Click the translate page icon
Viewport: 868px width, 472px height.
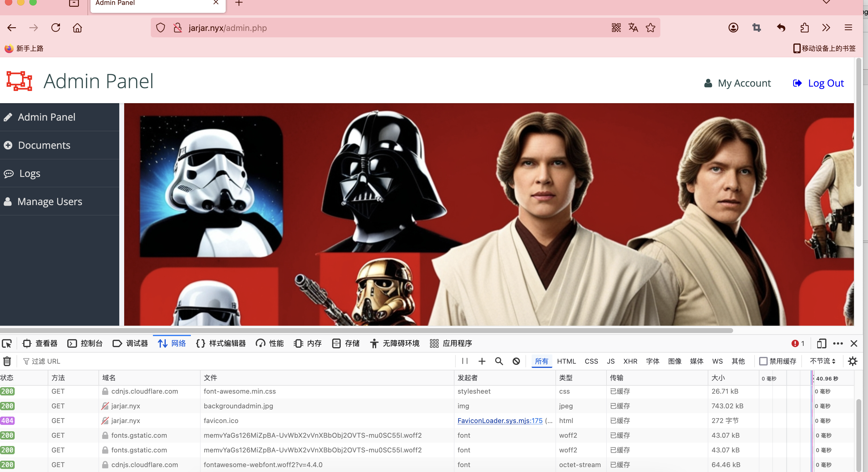pyautogui.click(x=633, y=28)
